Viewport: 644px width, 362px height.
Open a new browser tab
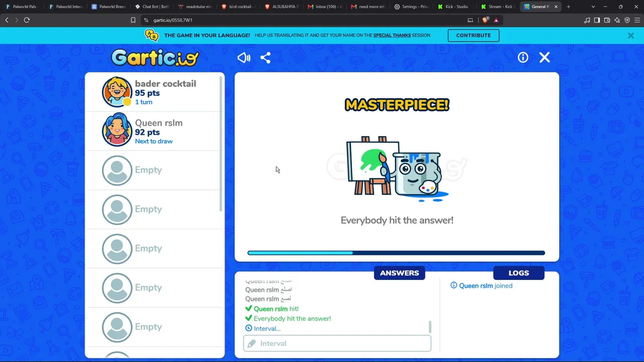click(569, 7)
